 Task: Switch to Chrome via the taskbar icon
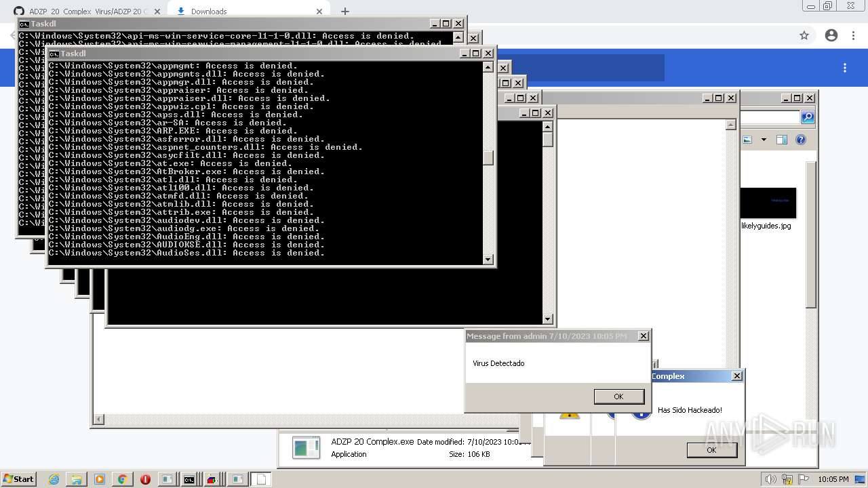(x=122, y=479)
